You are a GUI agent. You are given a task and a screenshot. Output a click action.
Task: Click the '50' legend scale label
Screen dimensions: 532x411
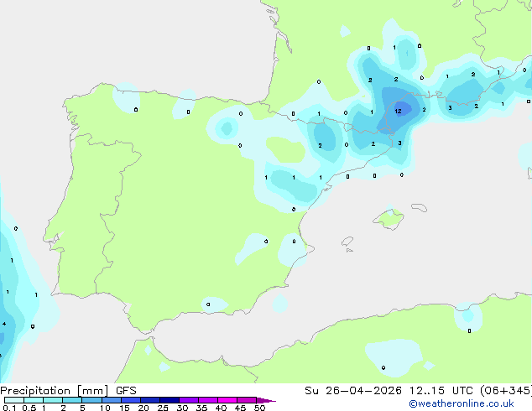(x=259, y=408)
